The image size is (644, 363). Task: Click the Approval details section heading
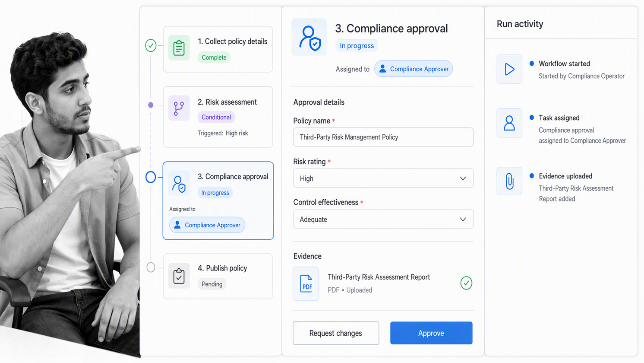click(x=319, y=102)
